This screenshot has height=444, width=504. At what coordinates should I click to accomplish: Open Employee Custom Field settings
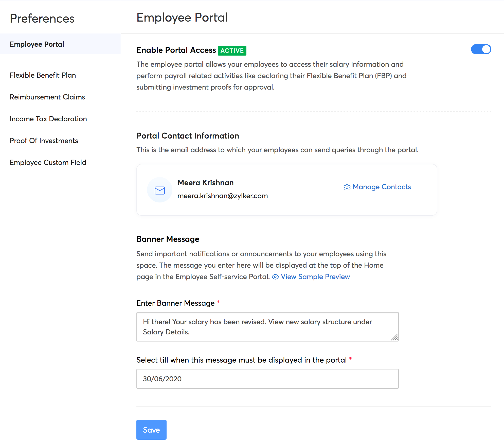48,162
